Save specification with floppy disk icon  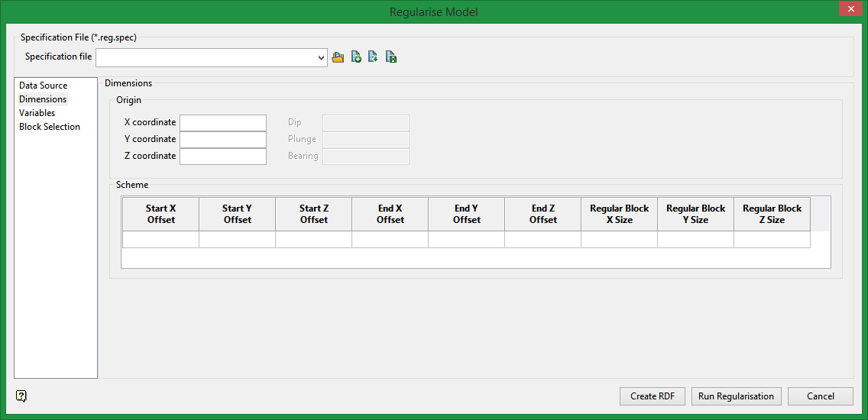tap(390, 57)
